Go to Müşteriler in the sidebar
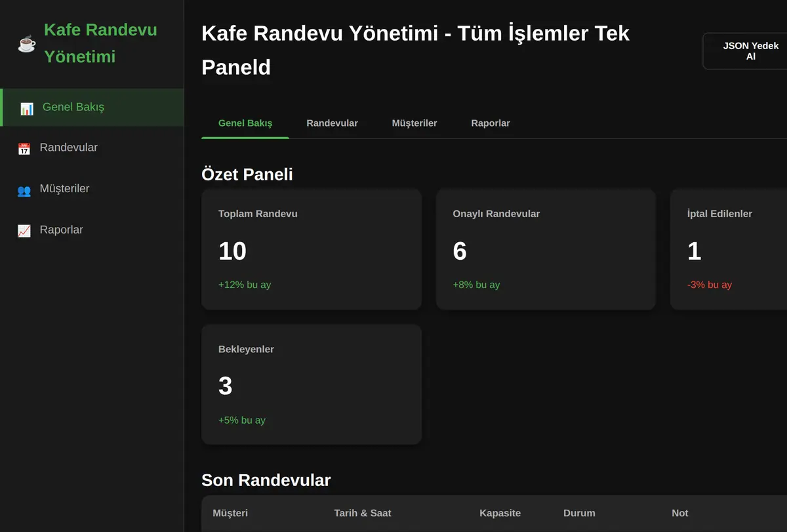The width and height of the screenshot is (787, 532). [92, 189]
